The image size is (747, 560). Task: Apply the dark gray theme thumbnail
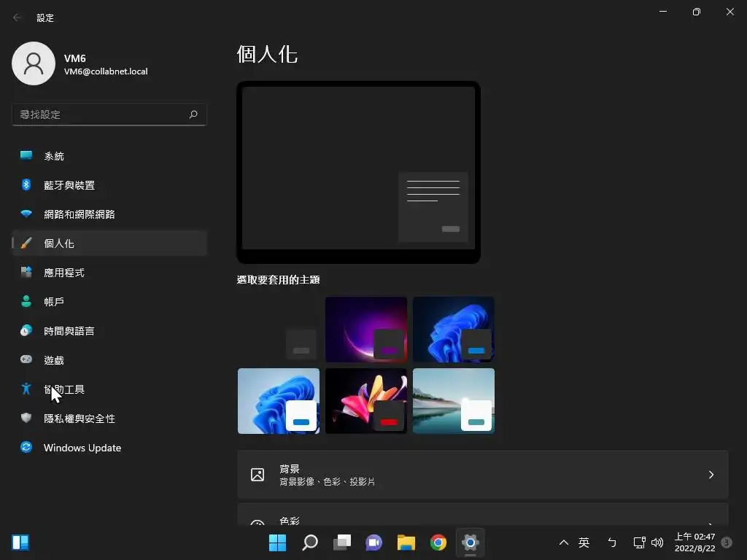pos(279,329)
